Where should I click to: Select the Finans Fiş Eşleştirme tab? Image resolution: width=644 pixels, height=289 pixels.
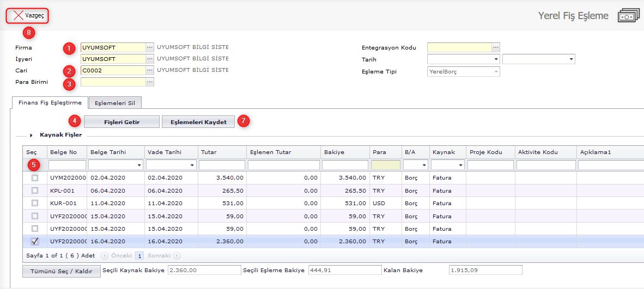click(50, 102)
